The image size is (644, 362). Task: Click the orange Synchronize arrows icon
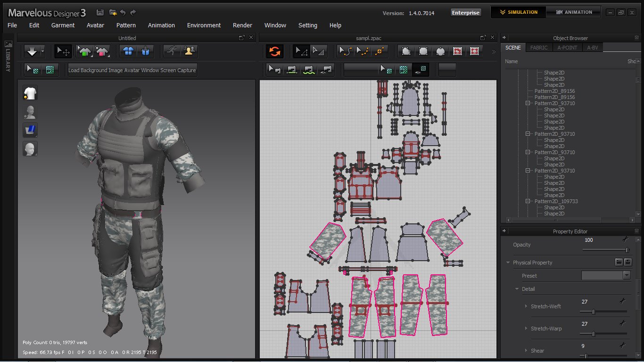click(x=275, y=51)
